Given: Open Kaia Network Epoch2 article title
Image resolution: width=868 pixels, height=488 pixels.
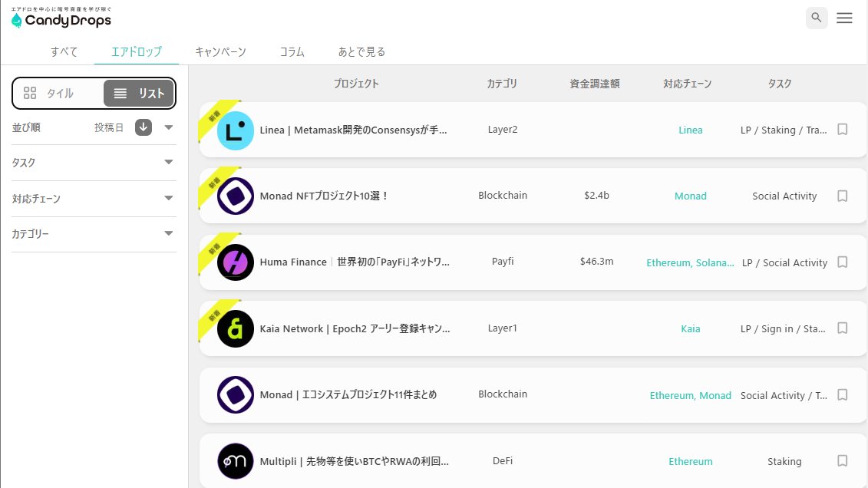Looking at the screenshot, I should [355, 328].
